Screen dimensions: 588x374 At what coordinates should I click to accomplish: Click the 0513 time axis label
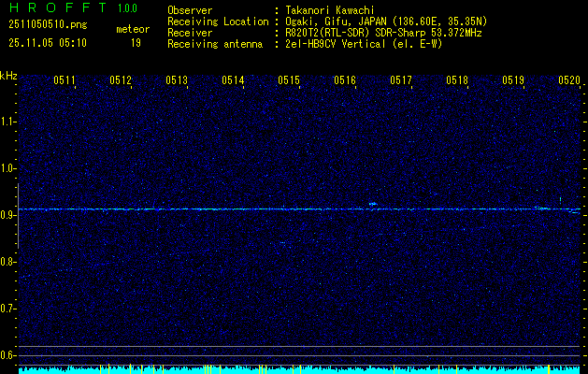(x=177, y=79)
